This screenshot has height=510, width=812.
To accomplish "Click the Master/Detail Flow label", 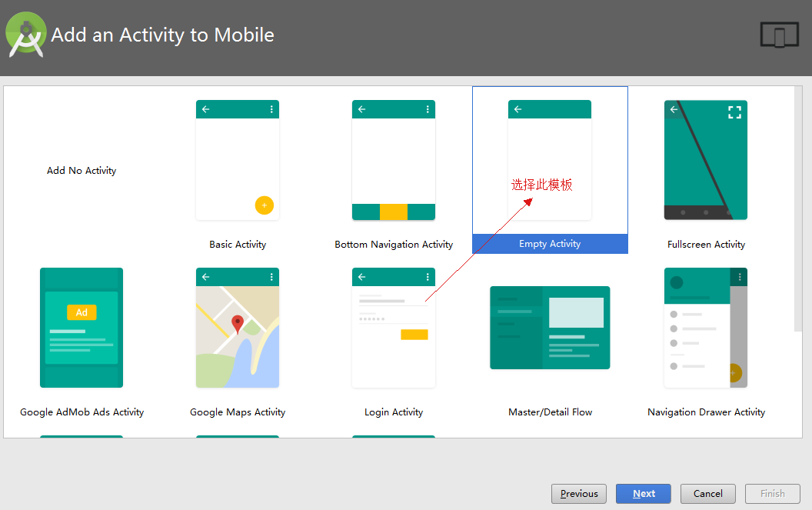I will [550, 412].
